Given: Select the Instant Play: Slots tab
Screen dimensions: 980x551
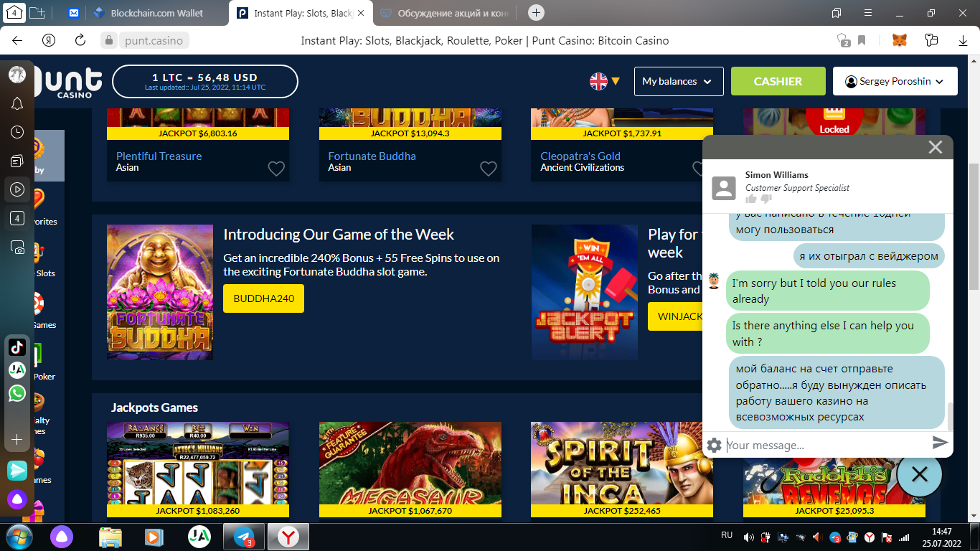Looking at the screenshot, I should coord(301,13).
